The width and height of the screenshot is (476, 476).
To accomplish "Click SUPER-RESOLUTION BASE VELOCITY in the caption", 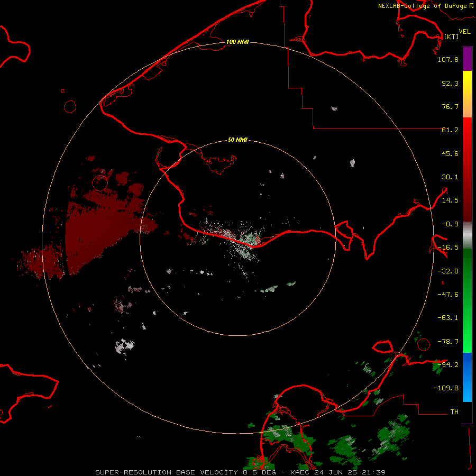I will 167,472.
